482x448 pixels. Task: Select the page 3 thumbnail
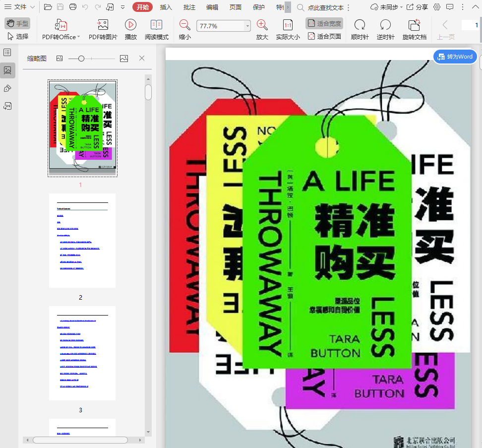82,353
